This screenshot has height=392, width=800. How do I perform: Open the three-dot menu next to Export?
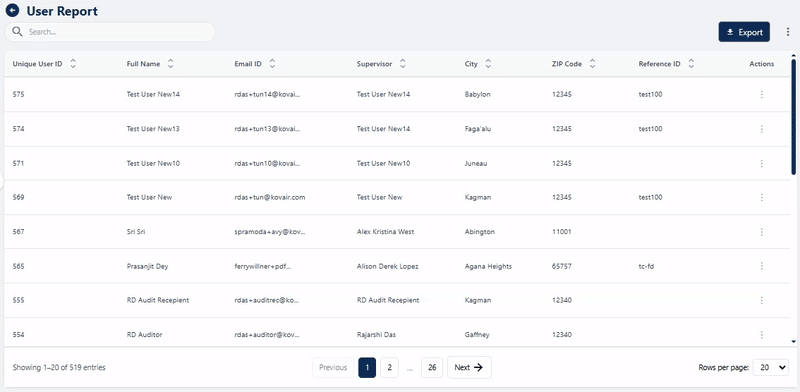pyautogui.click(x=788, y=32)
